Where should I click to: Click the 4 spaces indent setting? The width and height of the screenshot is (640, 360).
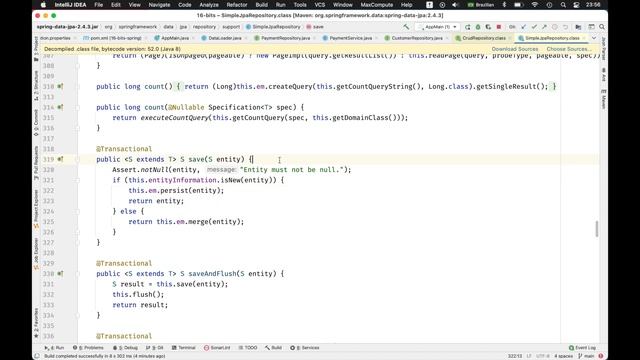tap(563, 356)
